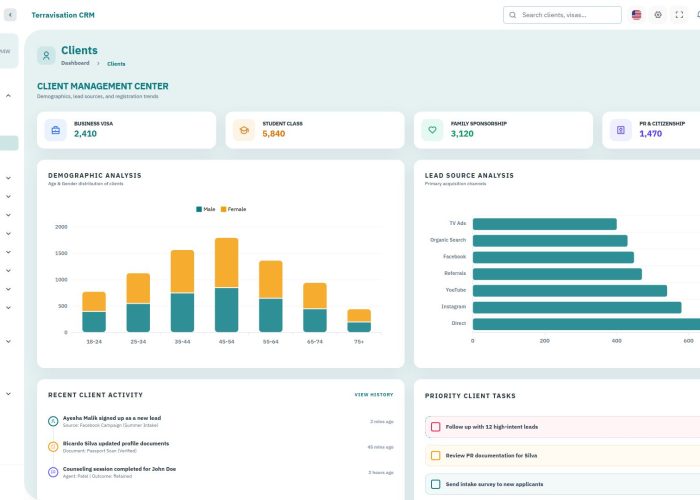Click the Ricardo Silva documents activity icon
The image size is (700, 500).
[53, 446]
